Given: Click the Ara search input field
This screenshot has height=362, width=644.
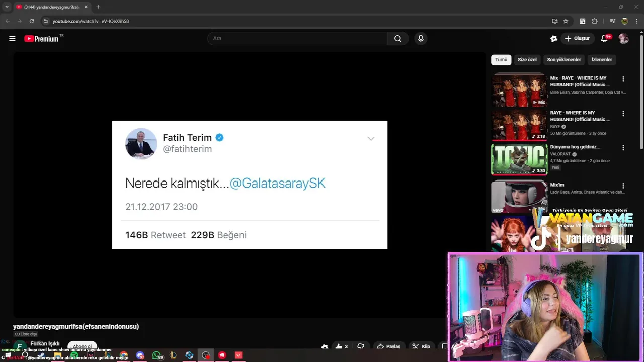Looking at the screenshot, I should coord(297,38).
